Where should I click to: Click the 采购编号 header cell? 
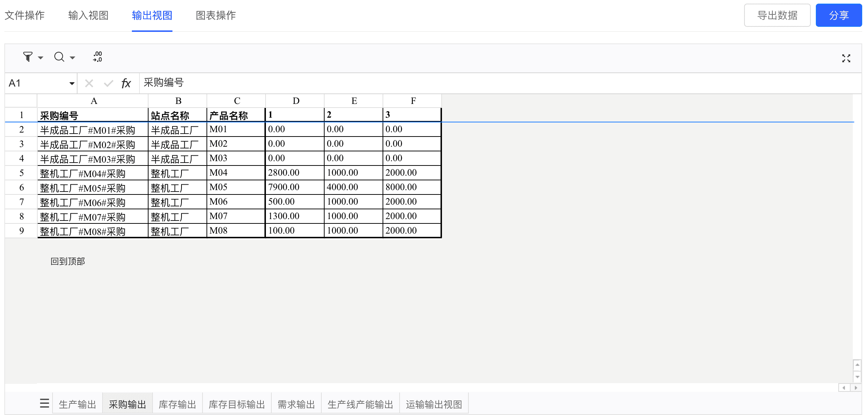[x=93, y=115]
